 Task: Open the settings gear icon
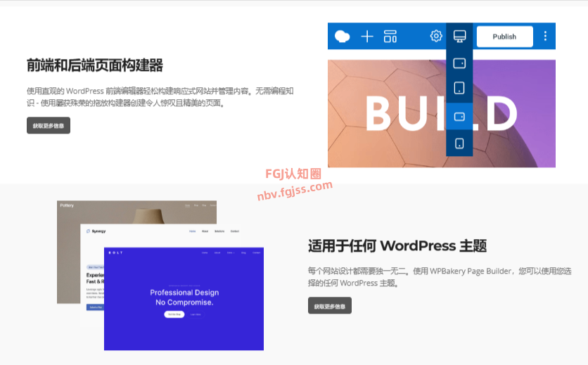coord(436,36)
